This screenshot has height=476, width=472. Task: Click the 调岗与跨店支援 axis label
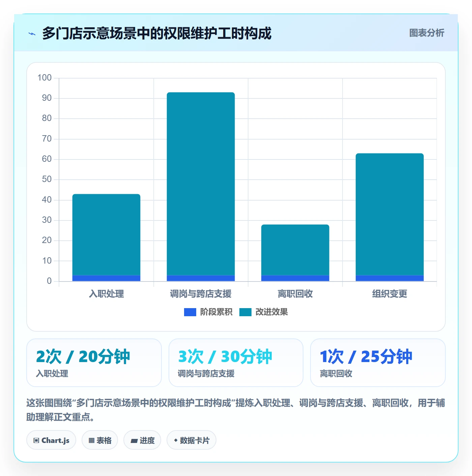click(201, 294)
